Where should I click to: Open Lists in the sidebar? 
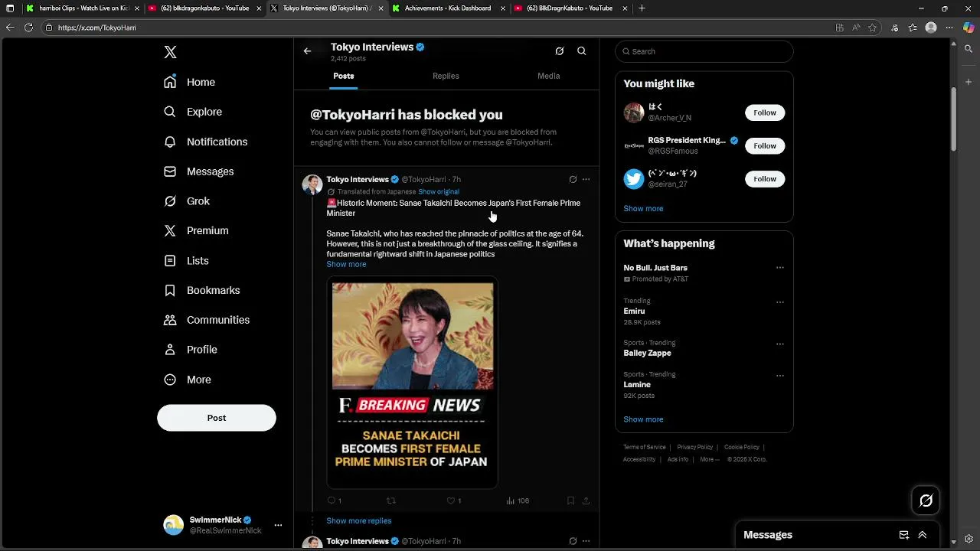coord(186,260)
